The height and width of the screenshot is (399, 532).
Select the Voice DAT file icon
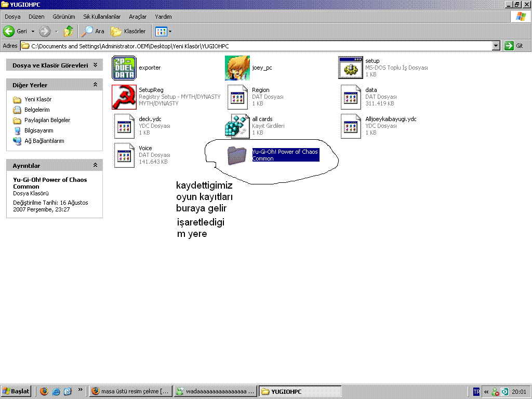pos(124,155)
